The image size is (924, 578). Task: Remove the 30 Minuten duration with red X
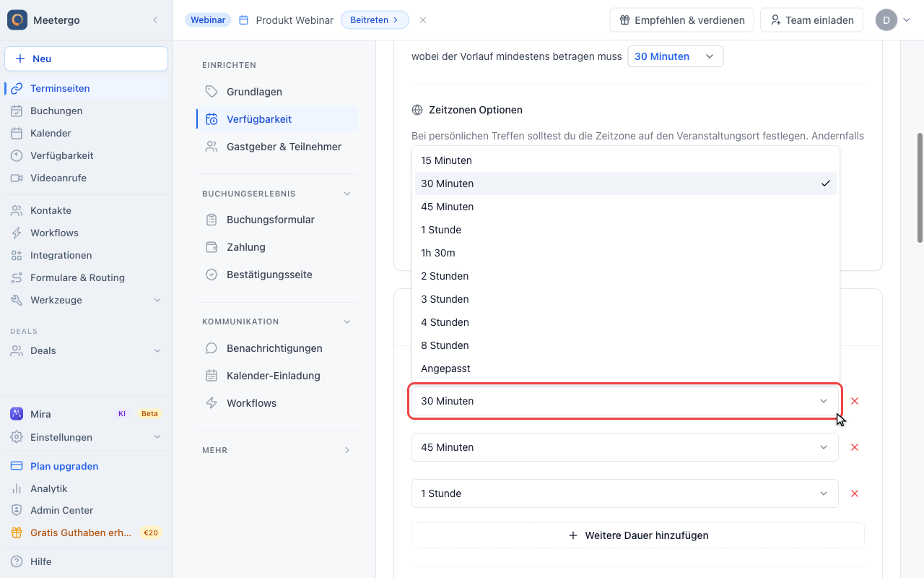[855, 401]
